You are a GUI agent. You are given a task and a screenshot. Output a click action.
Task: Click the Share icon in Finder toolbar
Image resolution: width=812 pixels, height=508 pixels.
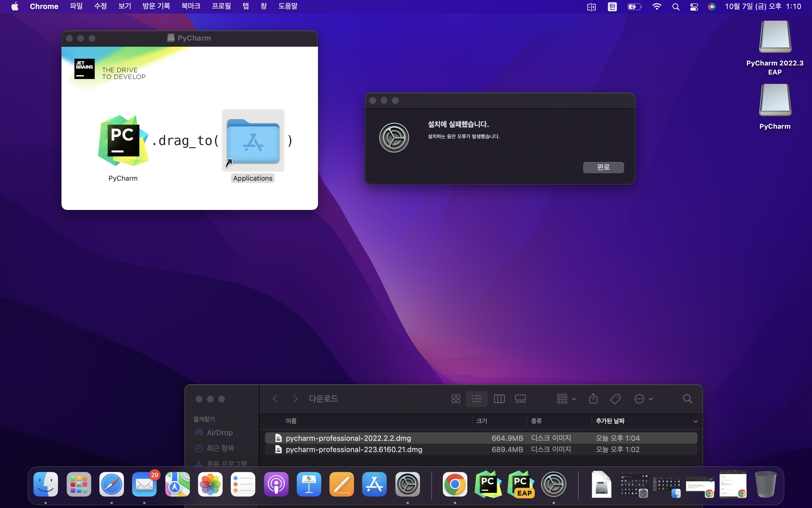pyautogui.click(x=593, y=398)
